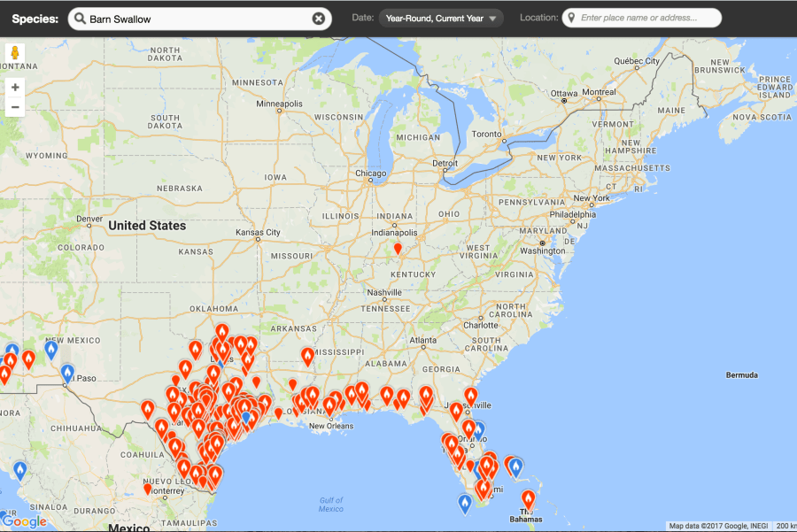Click the magnifier icon in Species search
The image size is (797, 532).
click(80, 19)
